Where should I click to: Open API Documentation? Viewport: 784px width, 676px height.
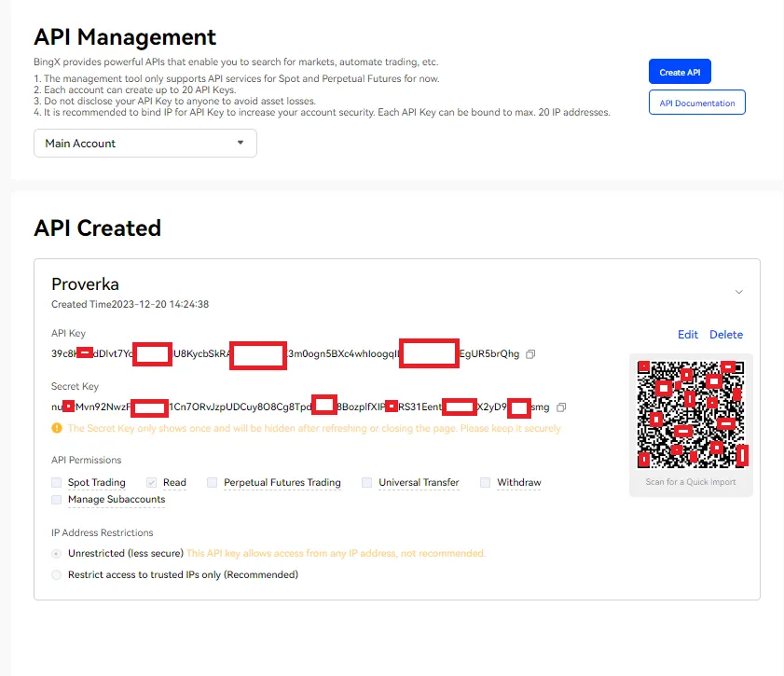pos(696,103)
